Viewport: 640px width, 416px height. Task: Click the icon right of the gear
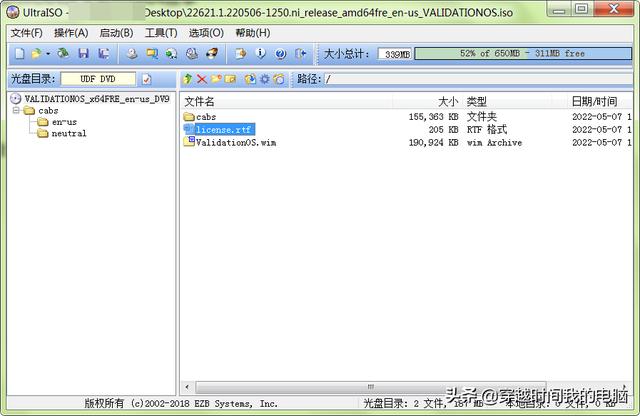[x=279, y=79]
